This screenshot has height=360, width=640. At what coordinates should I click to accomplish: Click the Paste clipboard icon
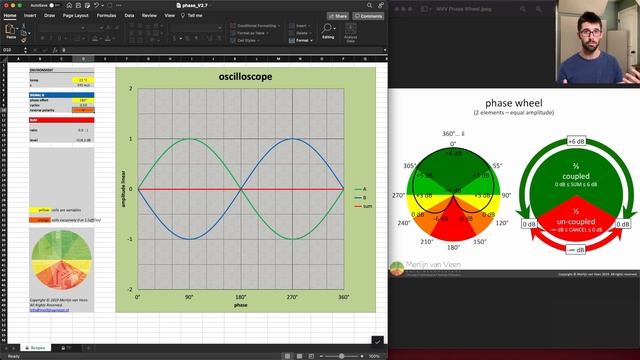10,29
